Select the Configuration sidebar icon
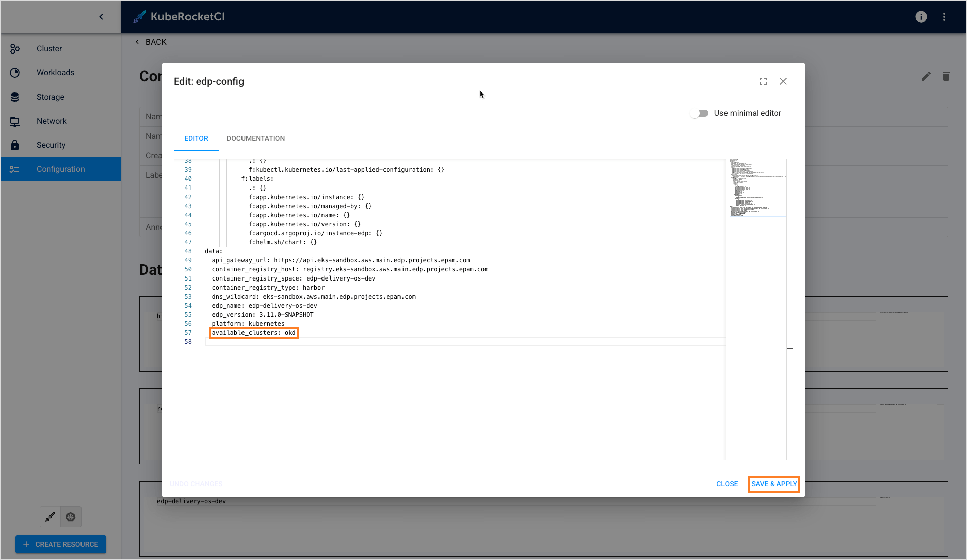Screen dimensions: 967x560 [x=15, y=169]
